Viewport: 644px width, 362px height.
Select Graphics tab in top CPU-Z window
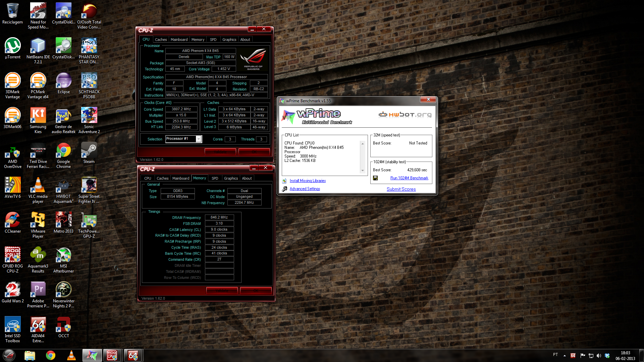tap(229, 40)
